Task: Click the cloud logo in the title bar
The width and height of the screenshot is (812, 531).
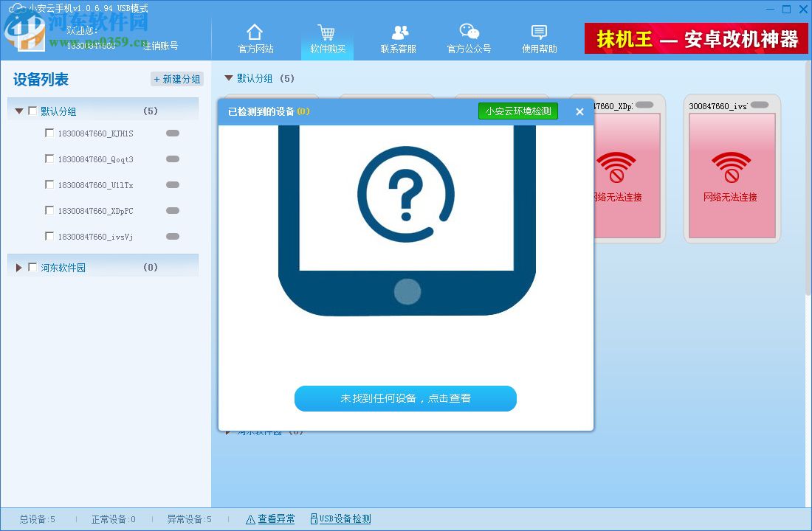Action: [x=16, y=9]
